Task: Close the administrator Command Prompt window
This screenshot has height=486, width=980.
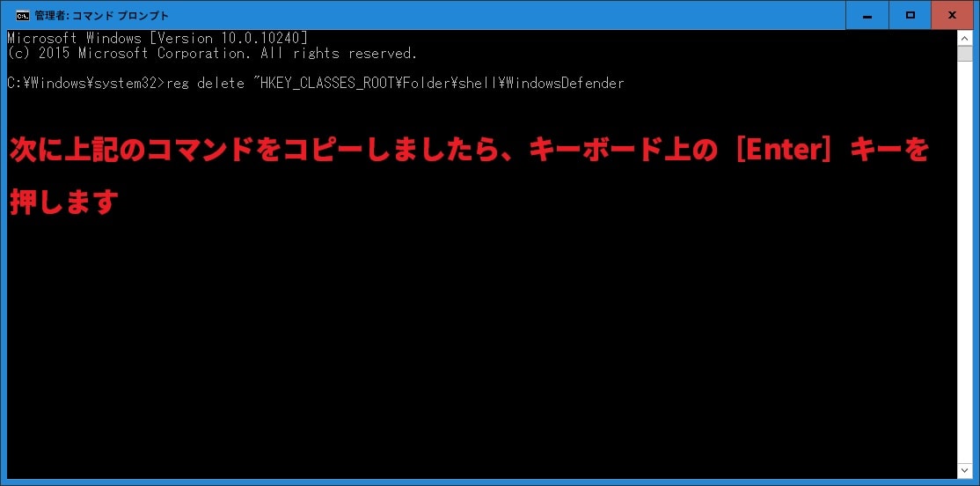Action: 952,15
